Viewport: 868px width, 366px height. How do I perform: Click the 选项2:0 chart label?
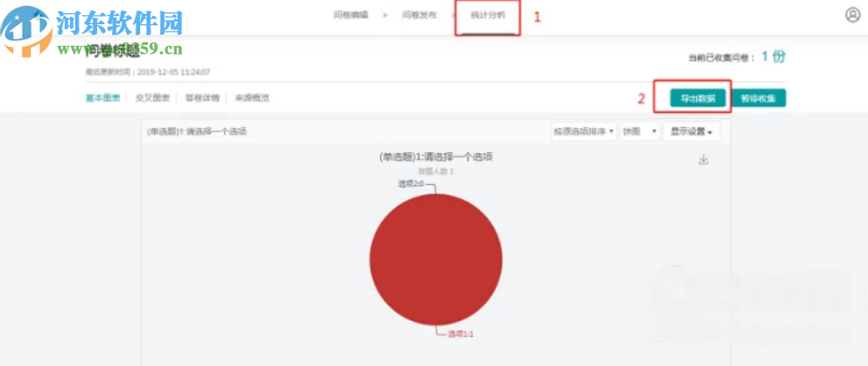411,184
